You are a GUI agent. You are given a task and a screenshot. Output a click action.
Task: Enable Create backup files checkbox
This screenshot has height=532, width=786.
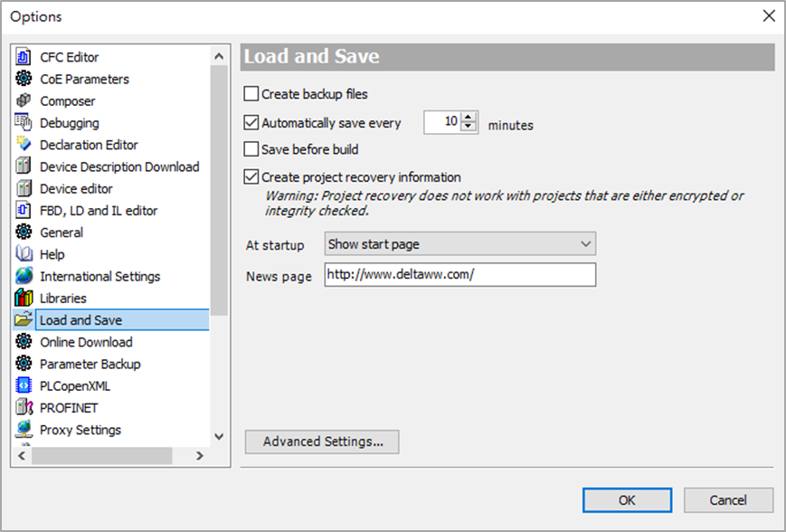coord(251,94)
